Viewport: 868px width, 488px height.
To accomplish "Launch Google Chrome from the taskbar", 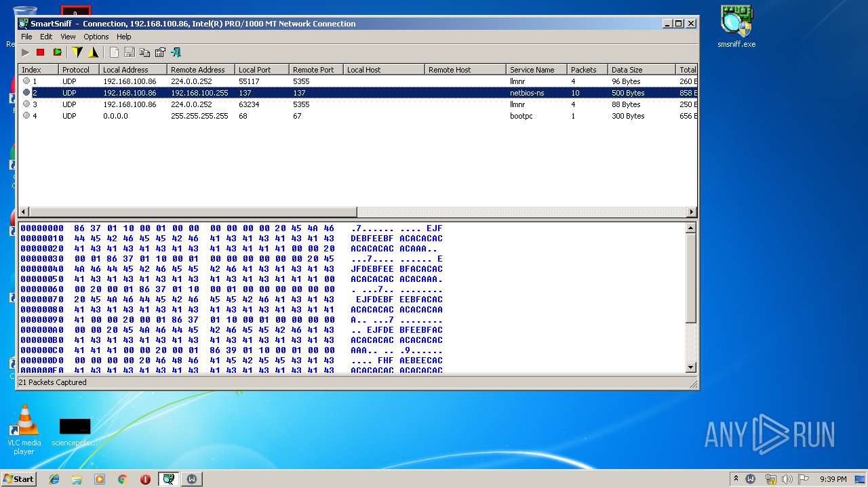I will click(x=122, y=479).
